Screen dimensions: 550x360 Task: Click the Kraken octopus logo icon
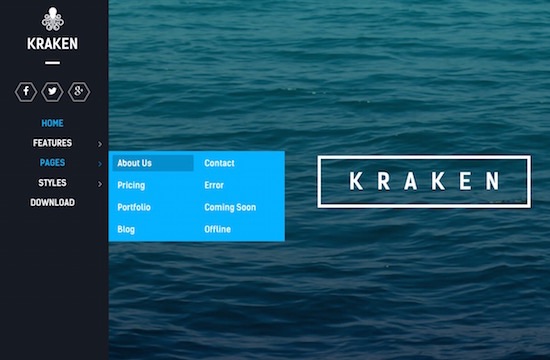53,19
